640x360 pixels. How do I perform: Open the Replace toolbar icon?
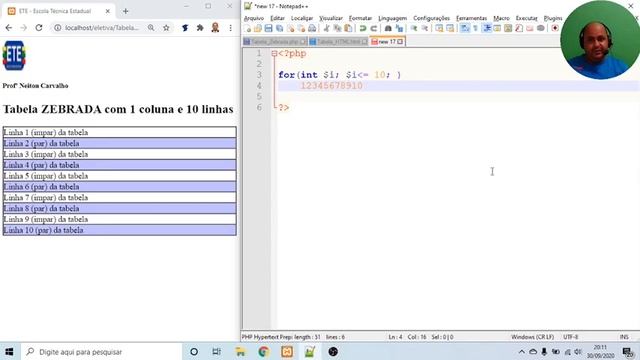(x=399, y=28)
